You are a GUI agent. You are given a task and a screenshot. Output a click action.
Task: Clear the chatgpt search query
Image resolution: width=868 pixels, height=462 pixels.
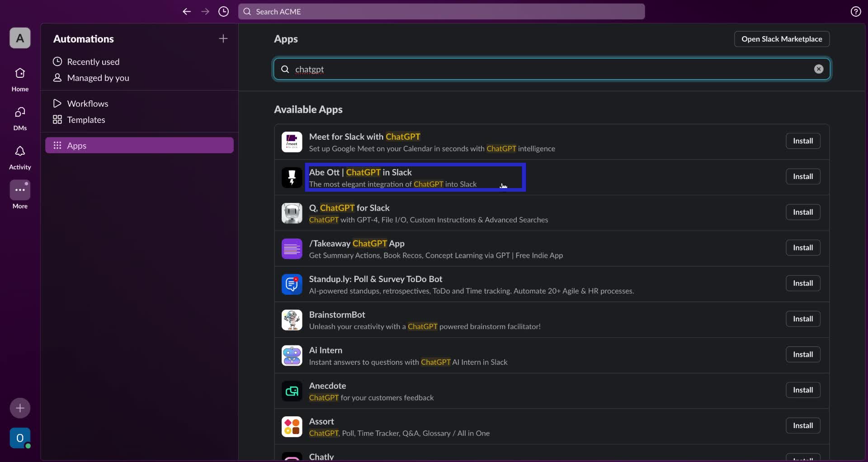click(818, 69)
